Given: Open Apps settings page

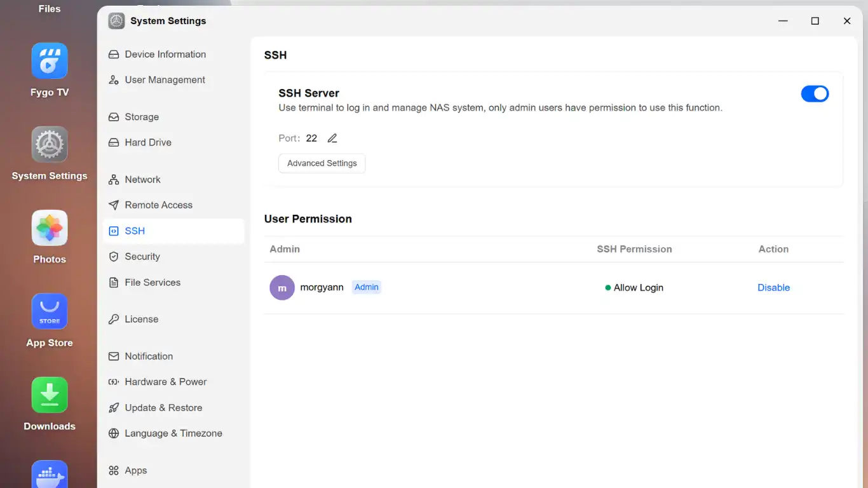Looking at the screenshot, I should click(x=173, y=471).
